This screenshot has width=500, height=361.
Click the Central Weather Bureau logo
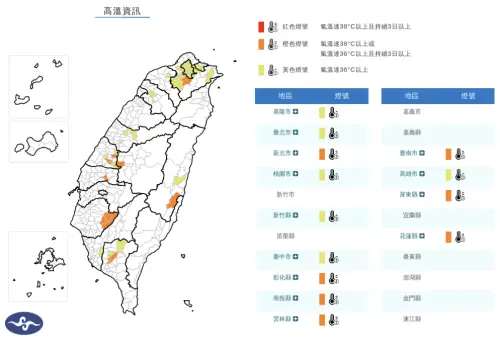click(x=24, y=323)
